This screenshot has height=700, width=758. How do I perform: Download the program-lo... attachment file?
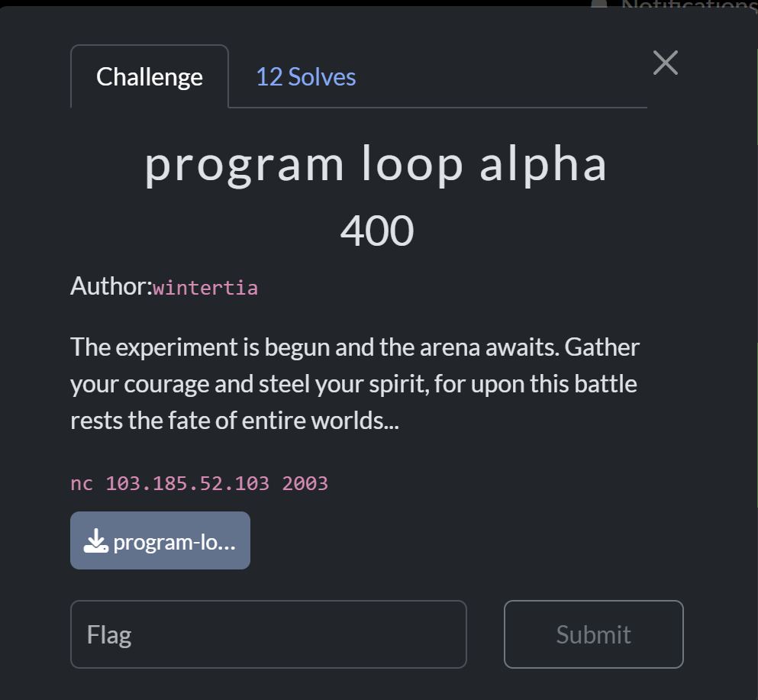[160, 541]
